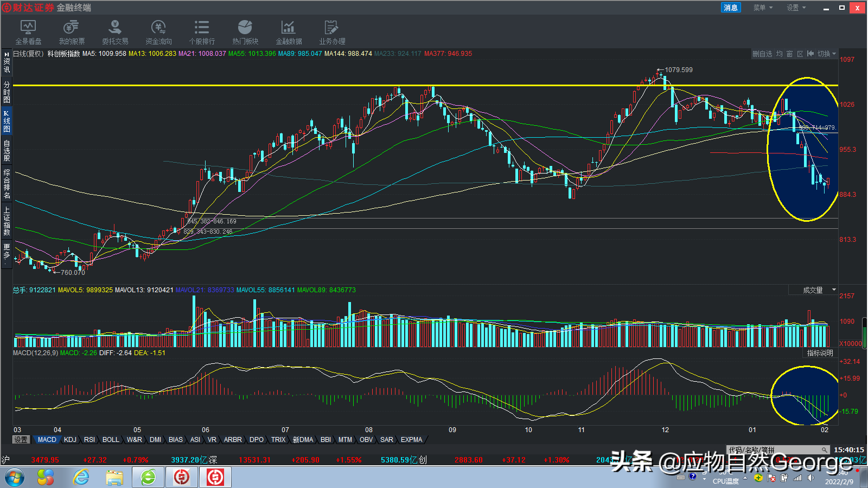Open the 金融数据 financial data icon
The width and height of the screenshot is (868, 488).
click(x=289, y=33)
